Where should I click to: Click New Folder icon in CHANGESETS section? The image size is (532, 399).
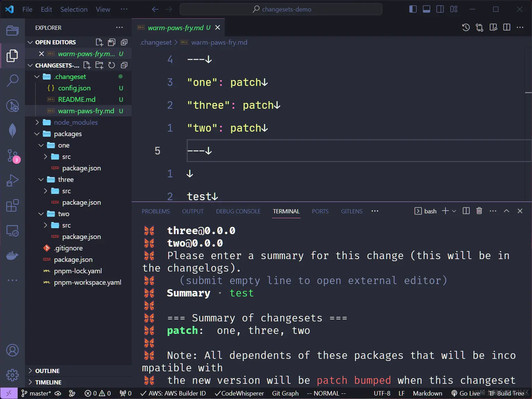[99, 65]
